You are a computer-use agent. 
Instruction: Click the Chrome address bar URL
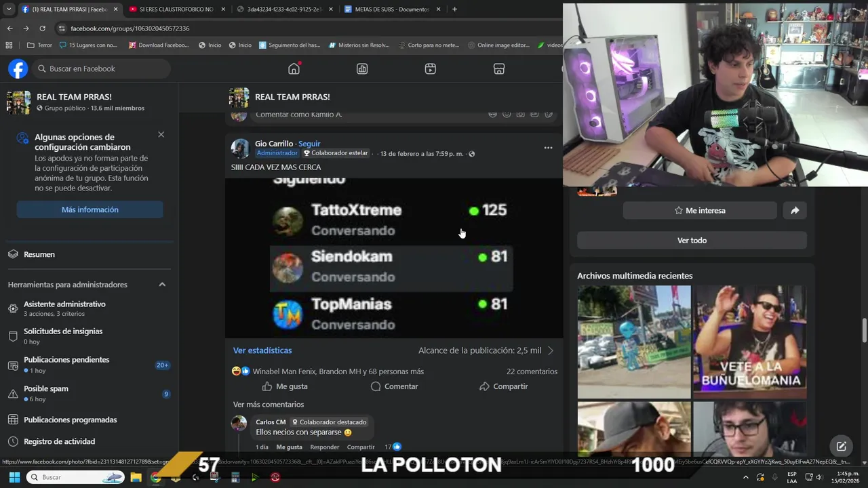pyautogui.click(x=130, y=28)
